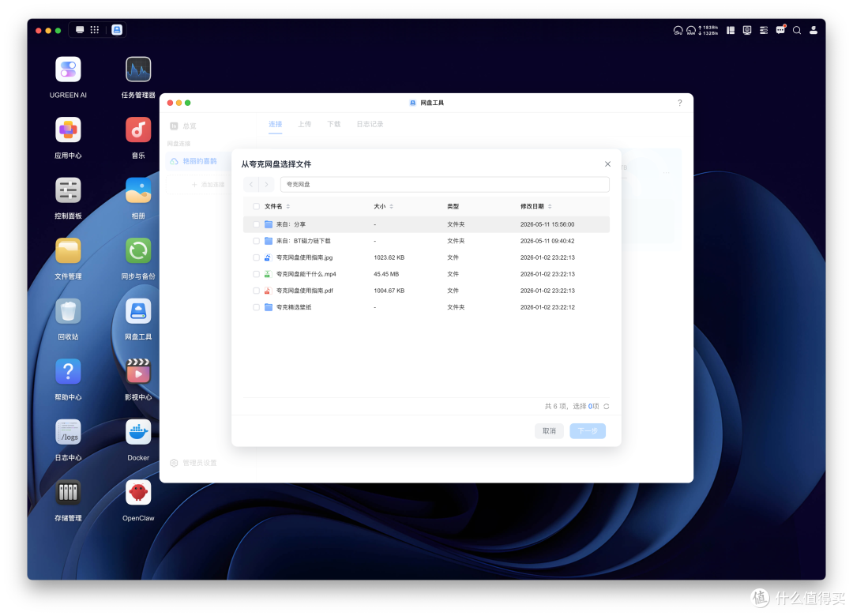
Task: Tick the select-all checkbox beside 文件名
Action: click(256, 206)
